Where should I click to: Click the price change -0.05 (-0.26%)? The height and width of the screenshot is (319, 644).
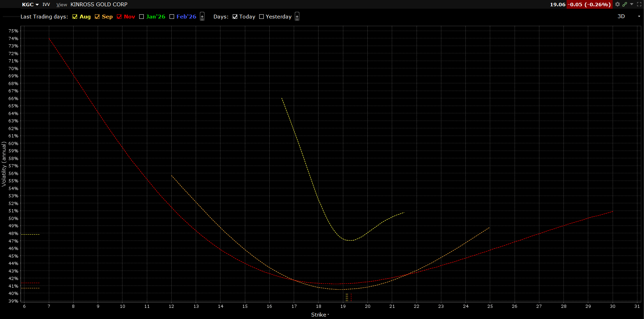click(589, 5)
